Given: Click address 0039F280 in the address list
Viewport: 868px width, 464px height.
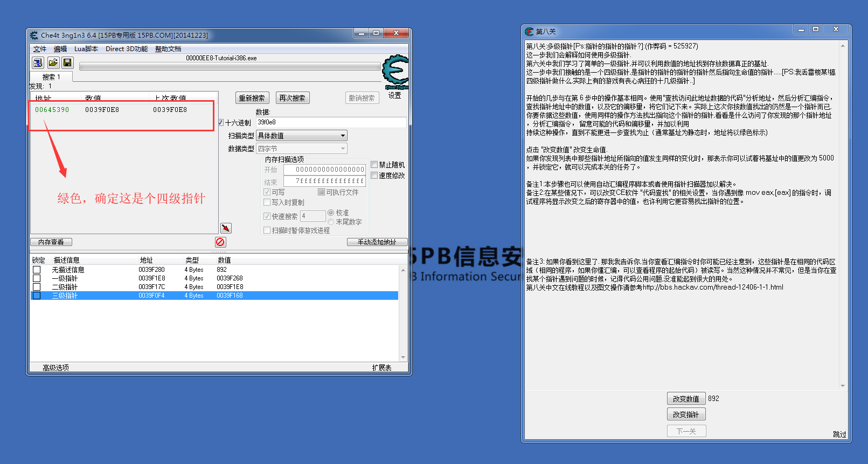Looking at the screenshot, I should (151, 270).
